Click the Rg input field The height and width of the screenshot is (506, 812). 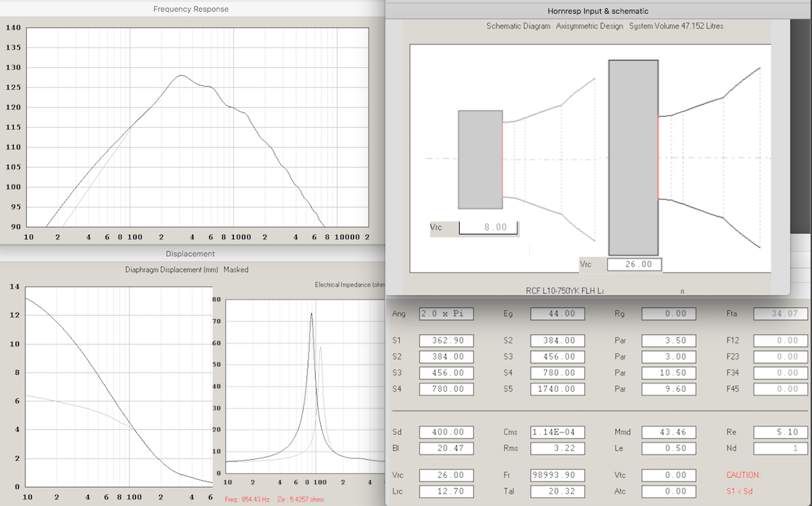click(669, 313)
